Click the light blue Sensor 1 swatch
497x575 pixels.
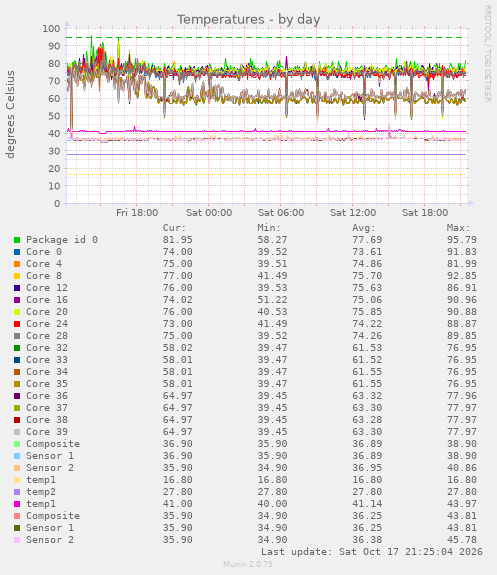pyautogui.click(x=17, y=456)
